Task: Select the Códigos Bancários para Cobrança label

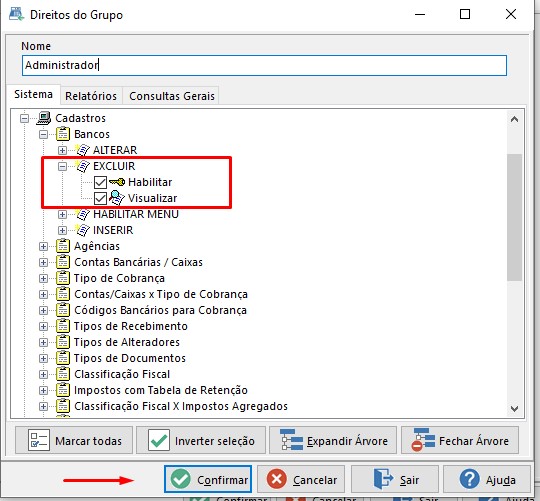Action: click(x=160, y=310)
